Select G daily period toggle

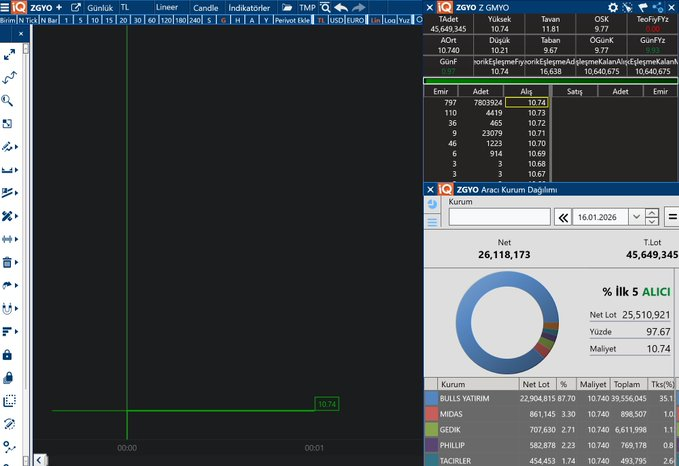(223, 20)
